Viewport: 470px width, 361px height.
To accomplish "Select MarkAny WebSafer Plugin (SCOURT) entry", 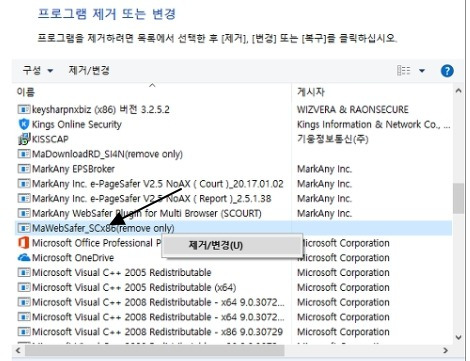I will click(x=147, y=213).
